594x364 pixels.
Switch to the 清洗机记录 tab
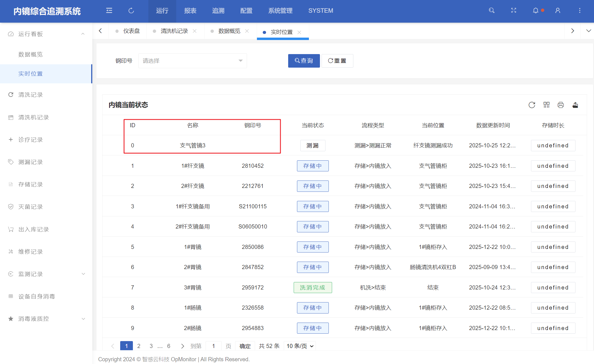174,31
